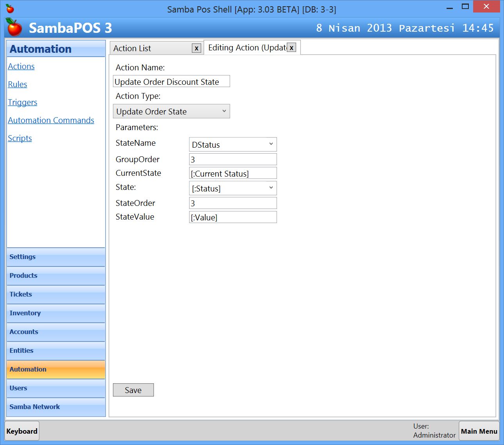Click the GroupOrder input field

click(x=232, y=159)
